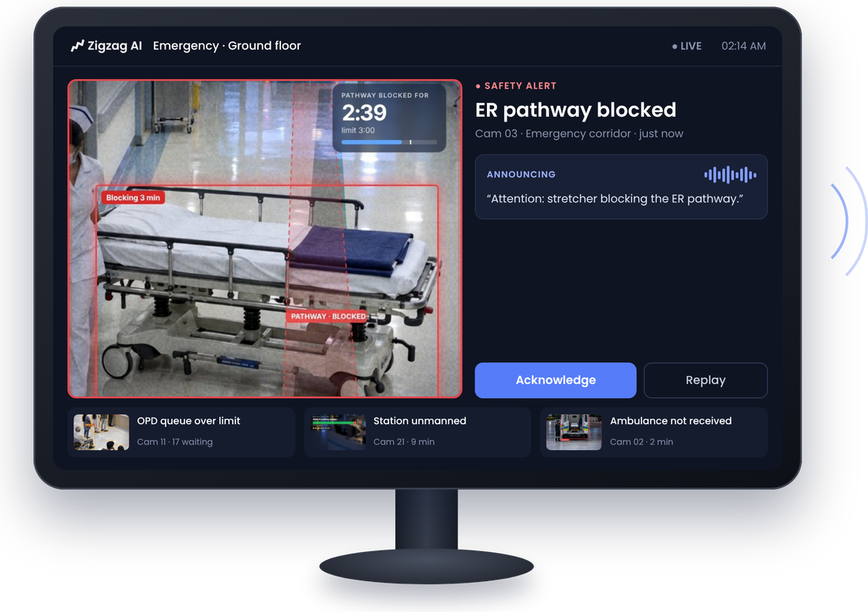Click Cam 11 · 17 waiting text
The height and width of the screenshot is (612, 868).
175,442
